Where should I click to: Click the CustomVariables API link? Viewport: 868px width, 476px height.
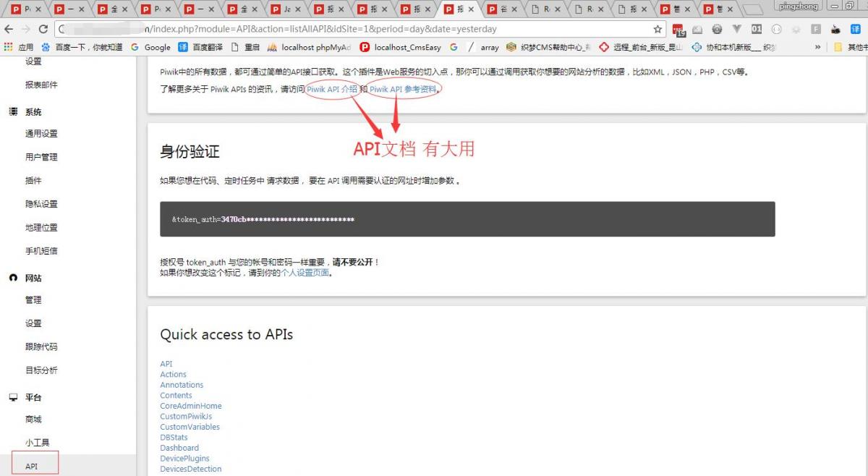click(190, 427)
